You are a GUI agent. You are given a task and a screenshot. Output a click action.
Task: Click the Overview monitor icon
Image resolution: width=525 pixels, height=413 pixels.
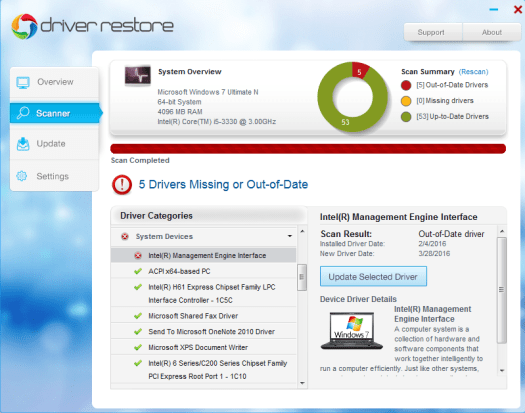23,82
